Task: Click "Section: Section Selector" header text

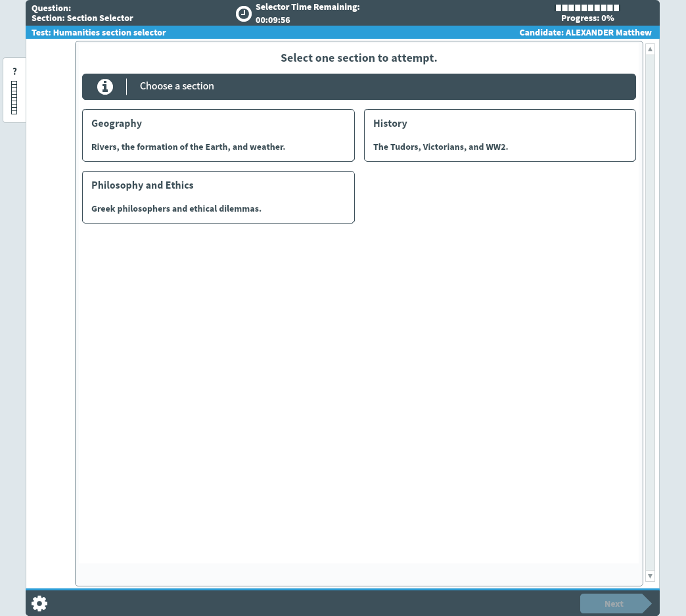Action: (82, 18)
